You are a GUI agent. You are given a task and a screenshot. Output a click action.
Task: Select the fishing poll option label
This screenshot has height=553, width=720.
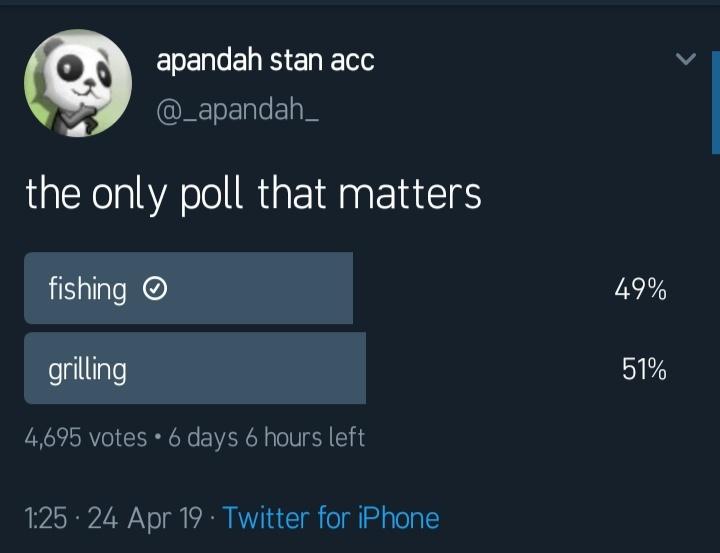[x=88, y=289]
